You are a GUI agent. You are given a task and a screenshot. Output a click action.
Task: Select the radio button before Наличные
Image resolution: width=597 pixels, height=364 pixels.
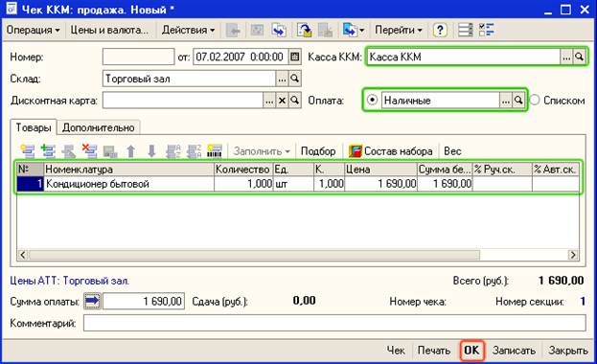[372, 100]
